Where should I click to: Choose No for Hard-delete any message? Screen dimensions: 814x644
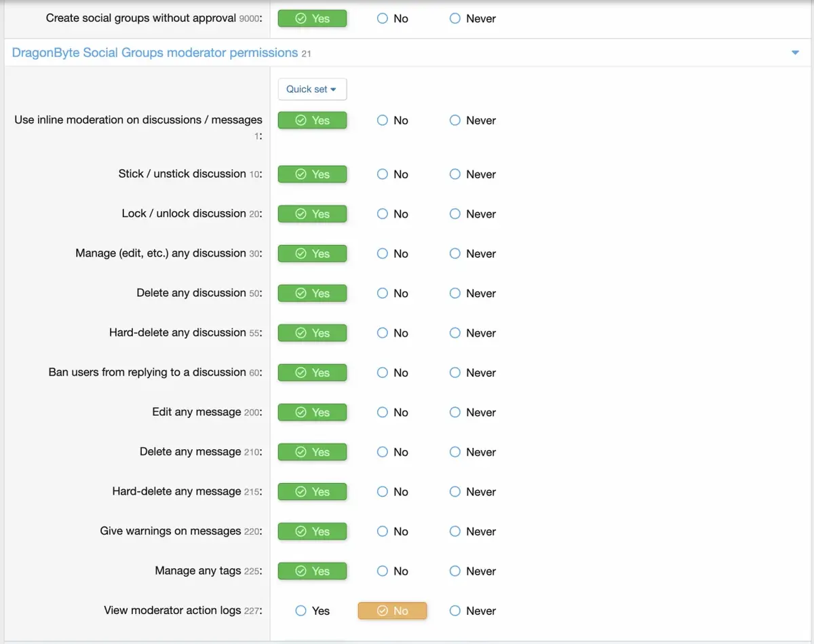(x=383, y=492)
